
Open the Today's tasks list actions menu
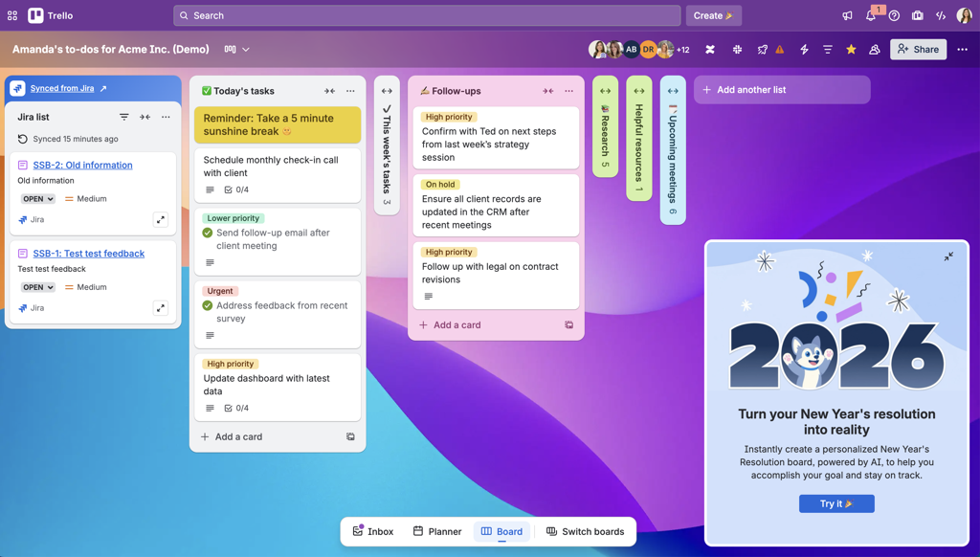(350, 91)
